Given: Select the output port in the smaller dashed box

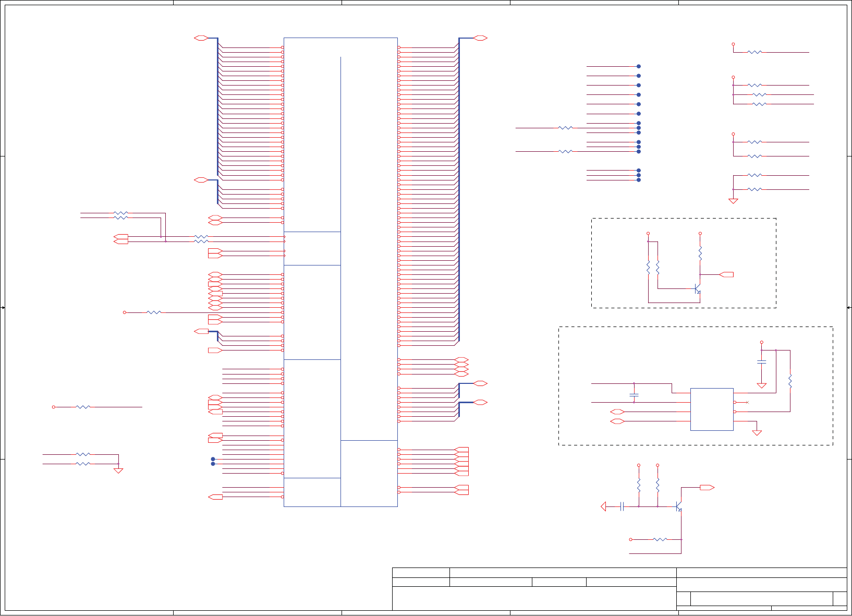Looking at the screenshot, I should coord(726,274).
